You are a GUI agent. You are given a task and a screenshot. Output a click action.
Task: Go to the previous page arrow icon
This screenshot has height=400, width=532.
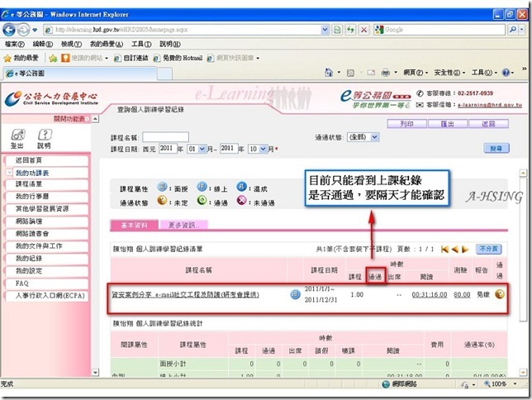(455, 250)
